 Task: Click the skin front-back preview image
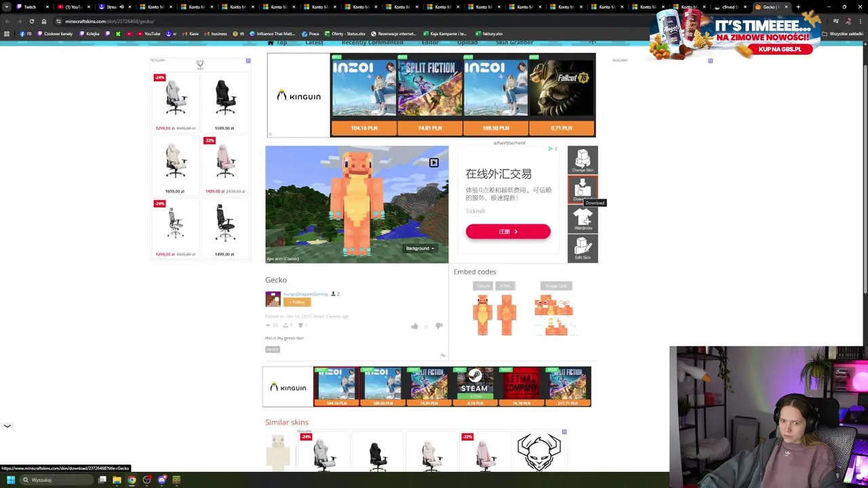click(x=495, y=314)
